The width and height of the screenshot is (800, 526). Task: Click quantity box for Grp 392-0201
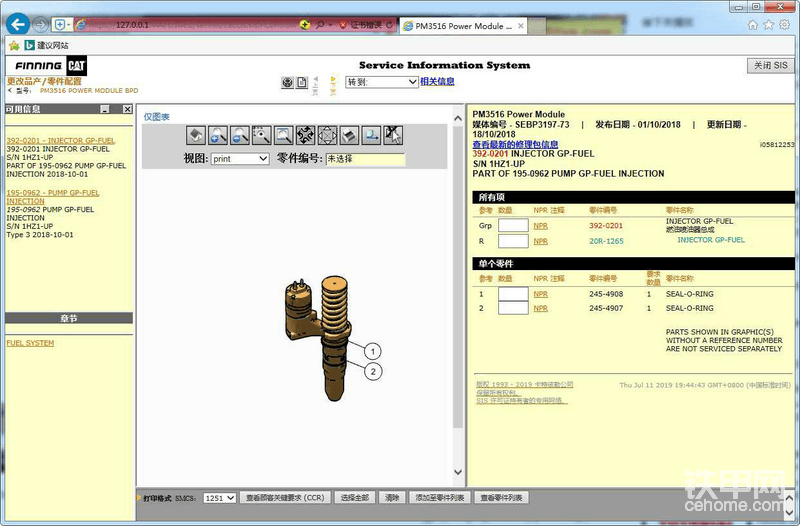[513, 226]
